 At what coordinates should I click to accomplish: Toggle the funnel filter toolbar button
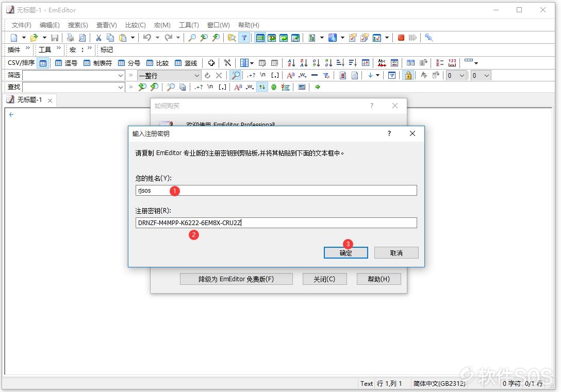(244, 38)
